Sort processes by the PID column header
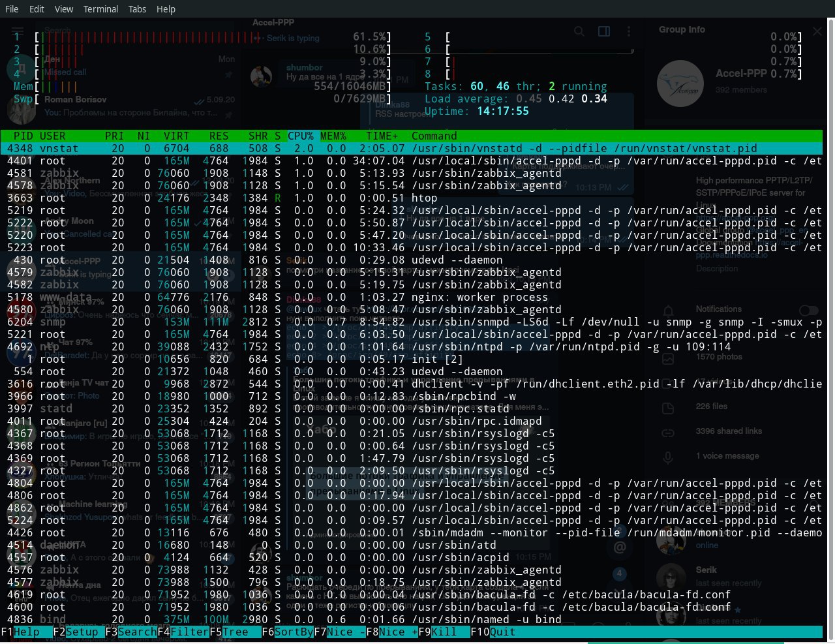This screenshot has width=835, height=644. [x=23, y=136]
